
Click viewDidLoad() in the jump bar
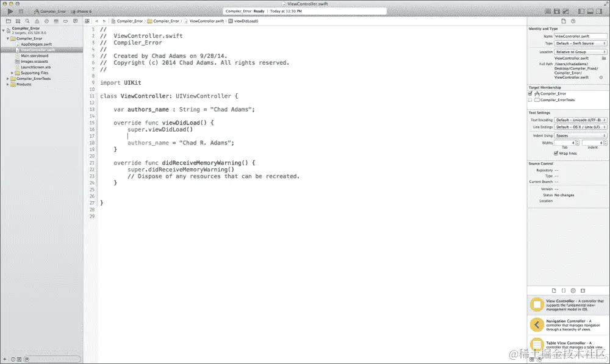click(x=243, y=21)
